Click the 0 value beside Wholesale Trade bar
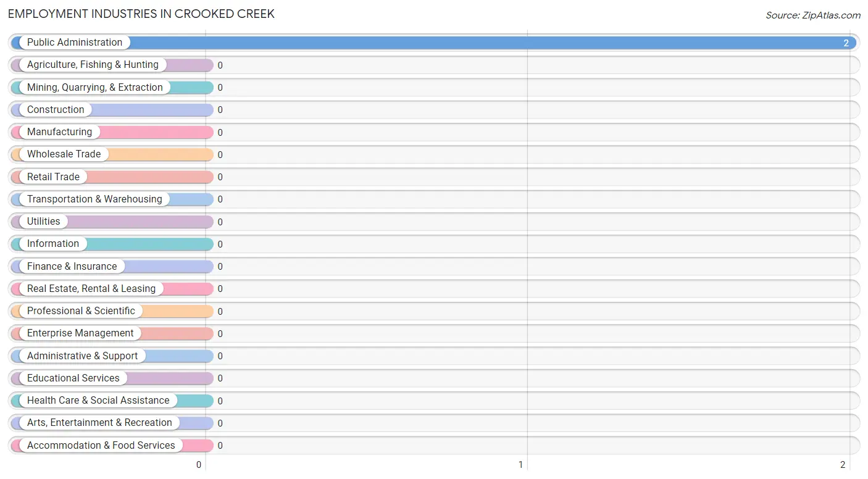Viewport: 868px width, 479px height. point(220,155)
